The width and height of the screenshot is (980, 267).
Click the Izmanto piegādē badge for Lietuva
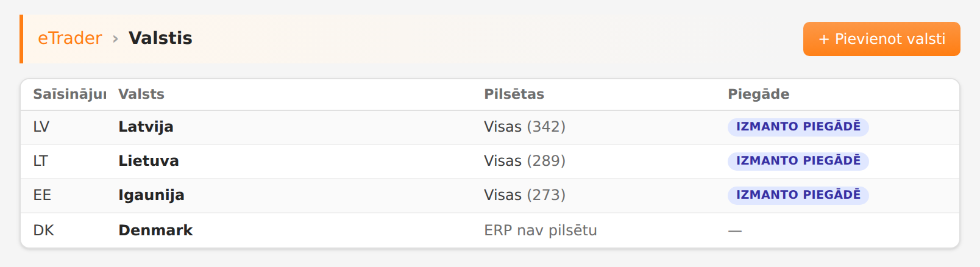[x=798, y=161]
